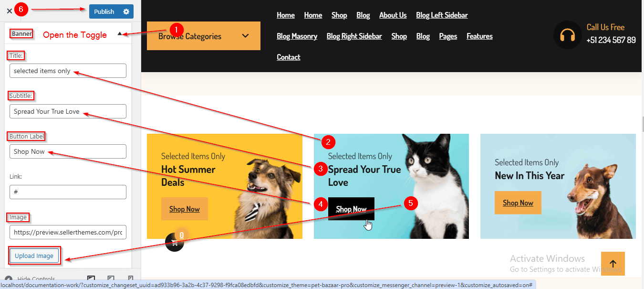Close the customizer with the X icon
Image resolution: width=644 pixels, height=289 pixels.
(x=10, y=11)
